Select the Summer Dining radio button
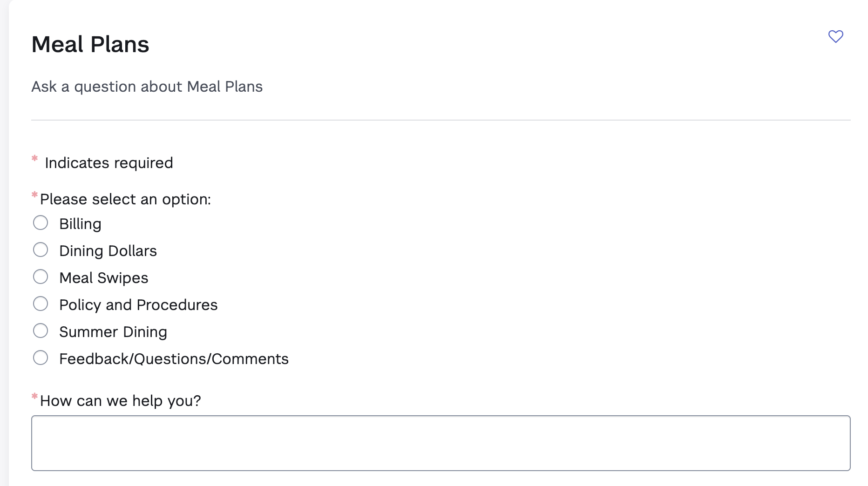868x486 pixels. click(41, 331)
